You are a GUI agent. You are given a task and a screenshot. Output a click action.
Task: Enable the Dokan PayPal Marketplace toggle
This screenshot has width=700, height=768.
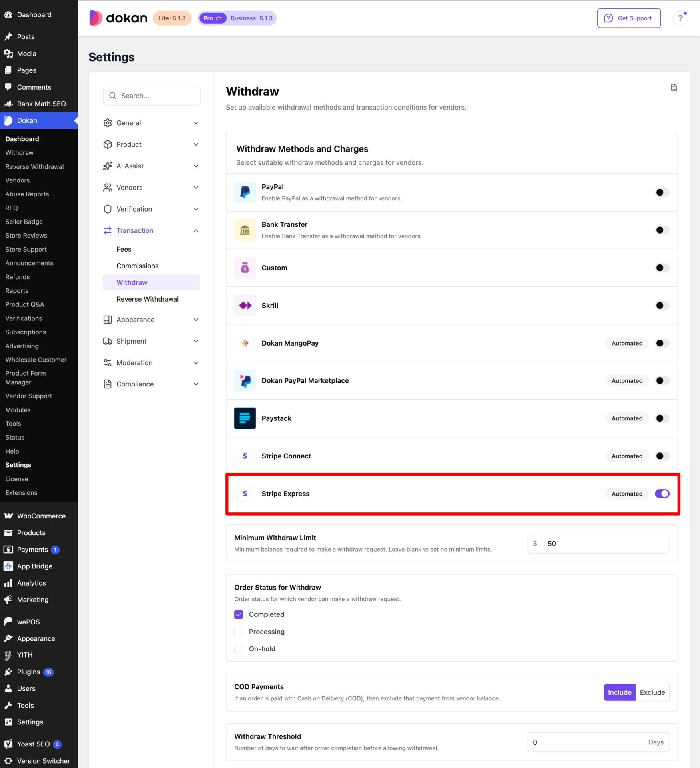coord(662,380)
